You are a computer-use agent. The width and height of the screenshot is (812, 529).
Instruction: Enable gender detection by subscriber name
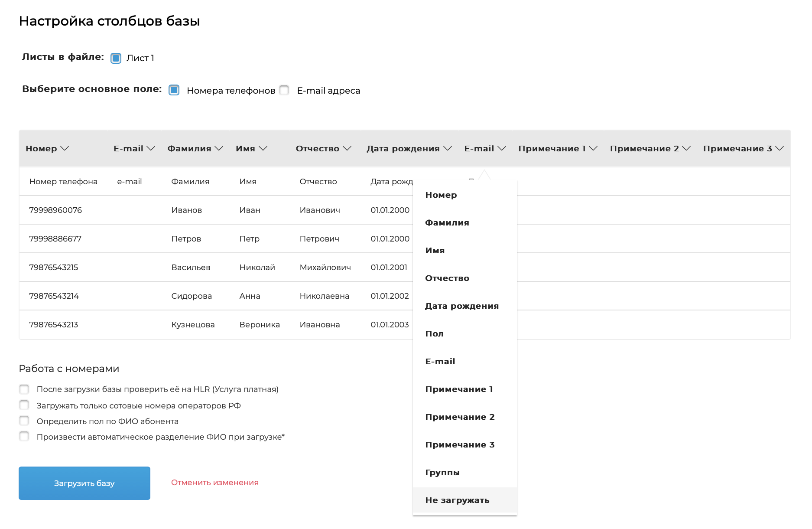click(x=24, y=421)
